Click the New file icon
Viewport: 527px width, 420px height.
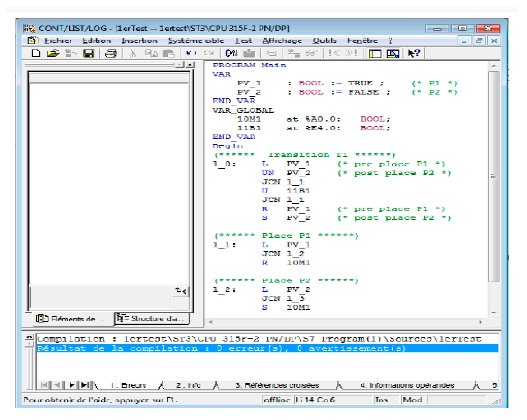(x=36, y=53)
